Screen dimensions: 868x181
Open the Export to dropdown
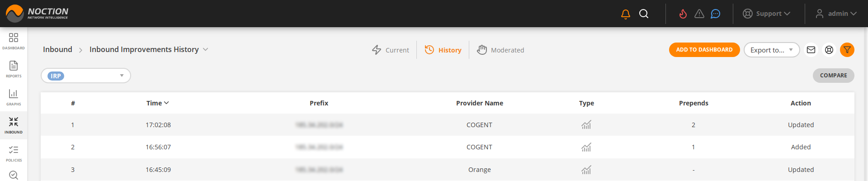coord(771,50)
